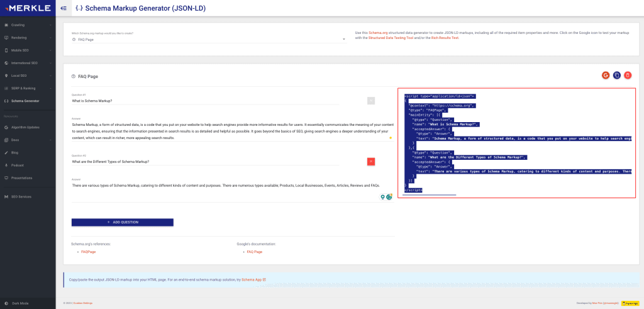The width and height of the screenshot is (644, 309).
Task: Collapse the sidebar with the hamburger arrow icon
Action: pos(64,8)
